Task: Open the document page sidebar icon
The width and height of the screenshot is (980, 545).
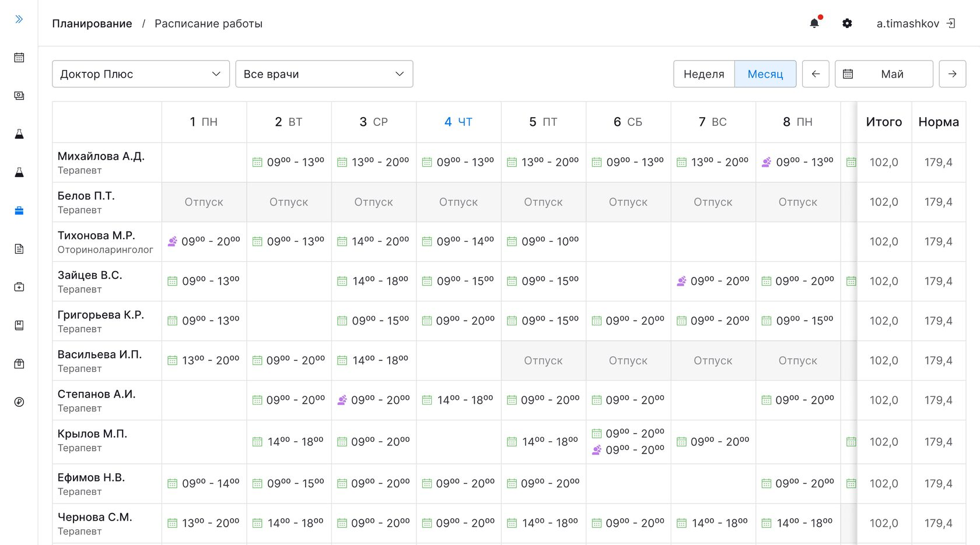Action: pyautogui.click(x=19, y=249)
